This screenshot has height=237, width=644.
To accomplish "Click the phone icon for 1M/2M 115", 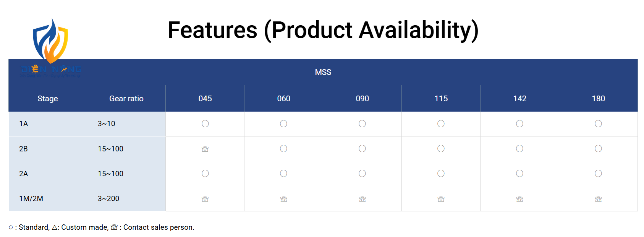I will pyautogui.click(x=441, y=199).
